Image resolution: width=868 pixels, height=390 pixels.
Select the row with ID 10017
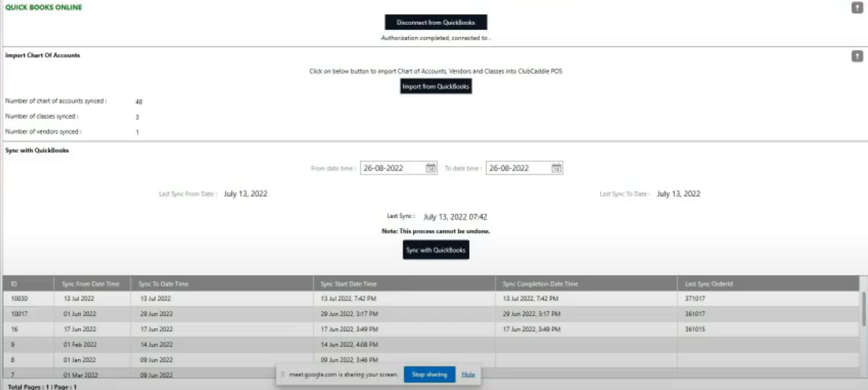click(x=431, y=314)
